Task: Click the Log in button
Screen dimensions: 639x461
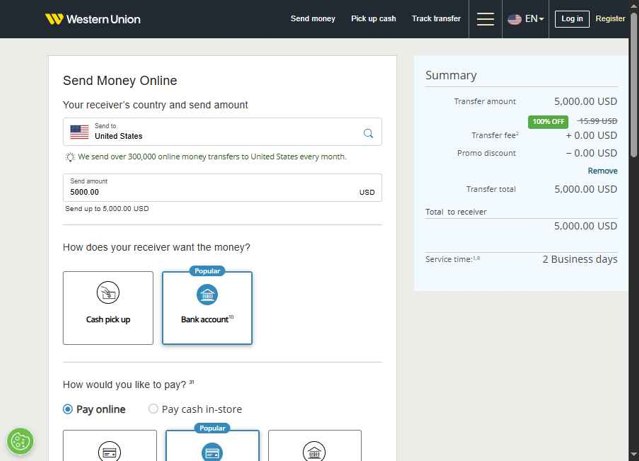Action: click(x=572, y=19)
